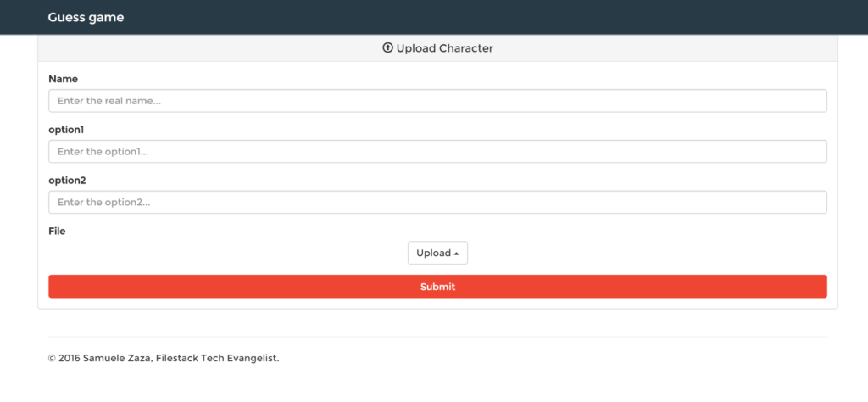868x402 pixels.
Task: Click the option1 field label
Action: tap(66, 130)
